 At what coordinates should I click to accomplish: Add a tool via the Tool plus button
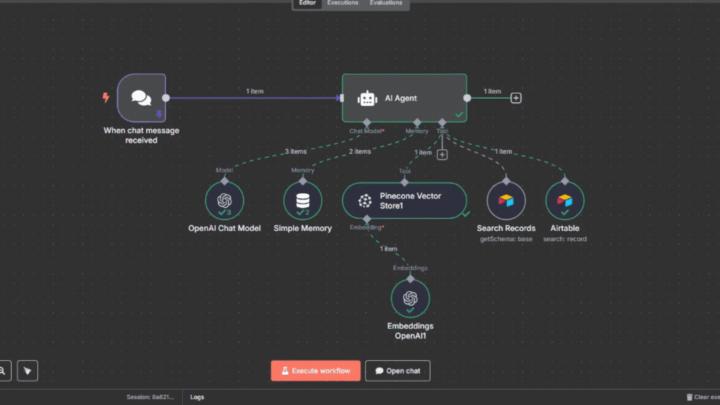(442, 155)
